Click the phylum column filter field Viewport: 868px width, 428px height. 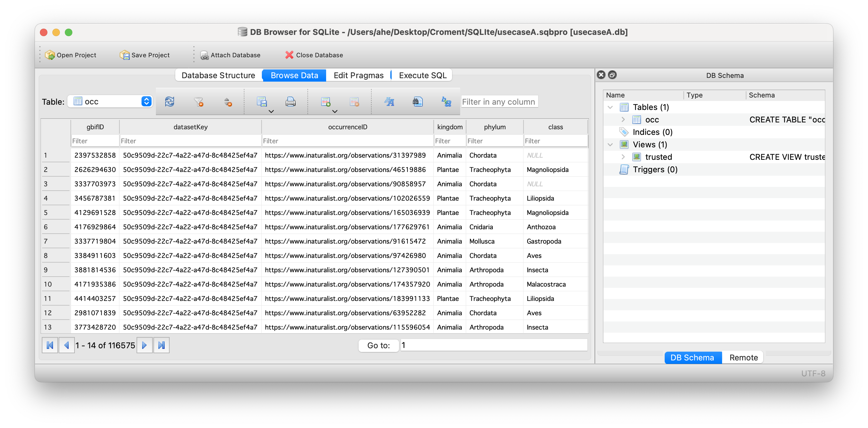pos(495,141)
